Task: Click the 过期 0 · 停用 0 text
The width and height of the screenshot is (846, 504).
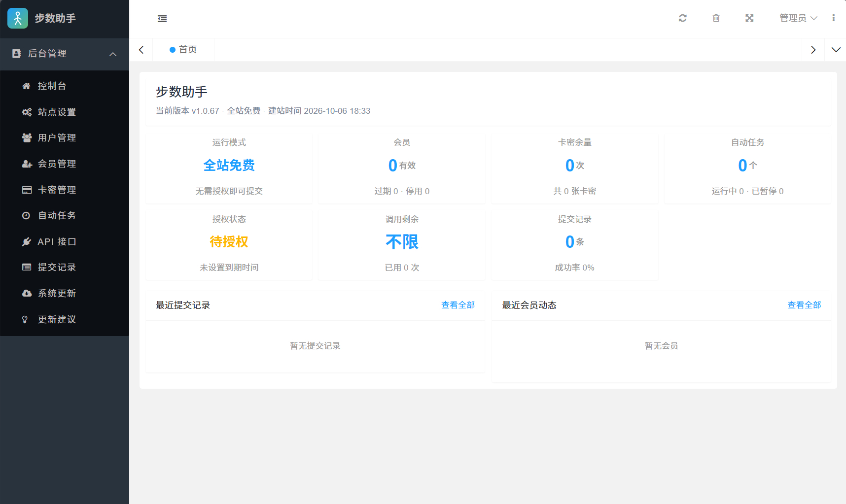Action: [402, 191]
